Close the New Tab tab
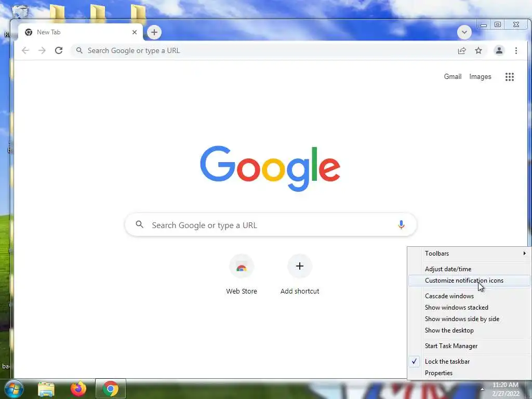532x399 pixels. [135, 32]
